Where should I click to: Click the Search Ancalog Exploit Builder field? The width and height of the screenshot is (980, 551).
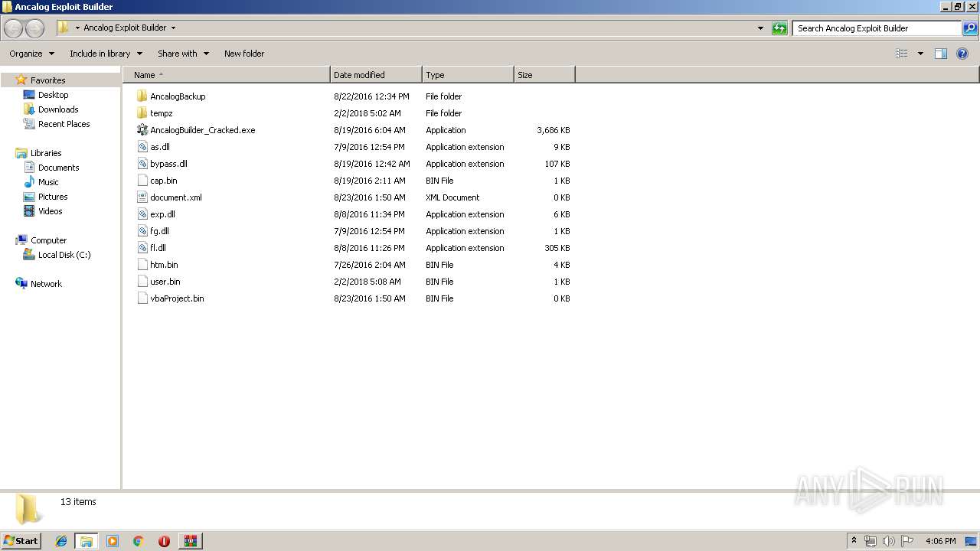(877, 28)
